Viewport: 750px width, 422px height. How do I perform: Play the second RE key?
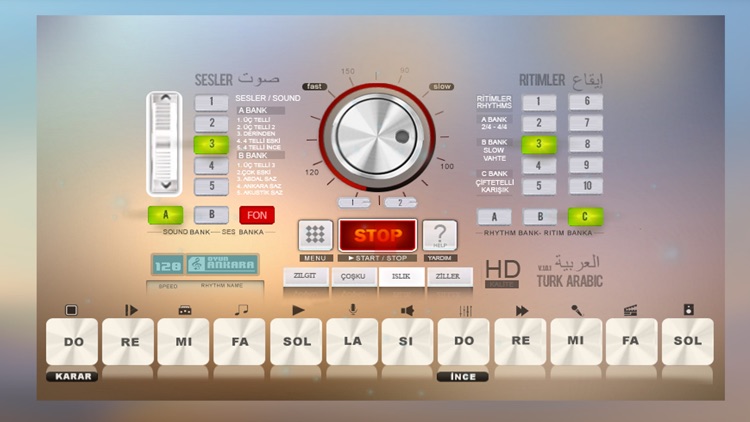520,342
